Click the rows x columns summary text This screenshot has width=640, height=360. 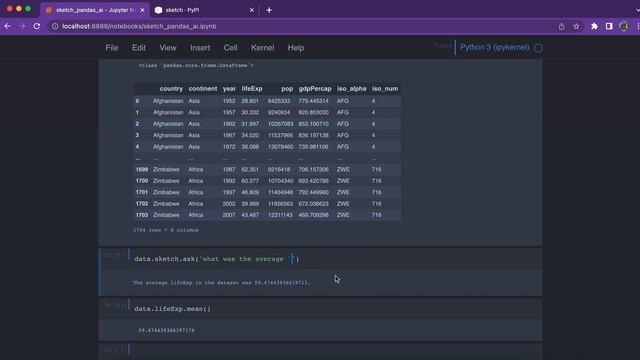(166, 230)
